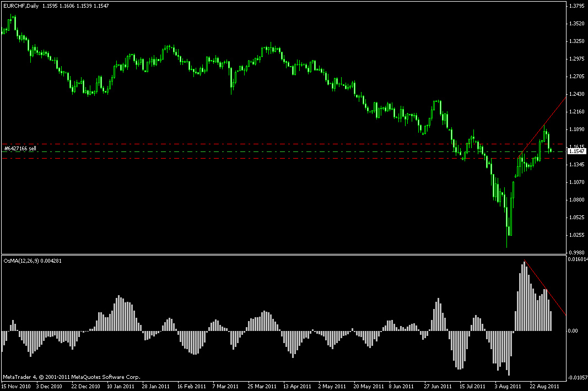Click the 1.3795 price scale label
This screenshot has height=391, width=588.
pyautogui.click(x=577, y=6)
